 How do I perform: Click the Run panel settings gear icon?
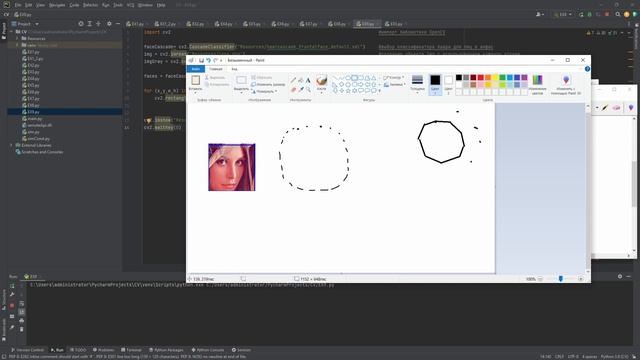620,276
